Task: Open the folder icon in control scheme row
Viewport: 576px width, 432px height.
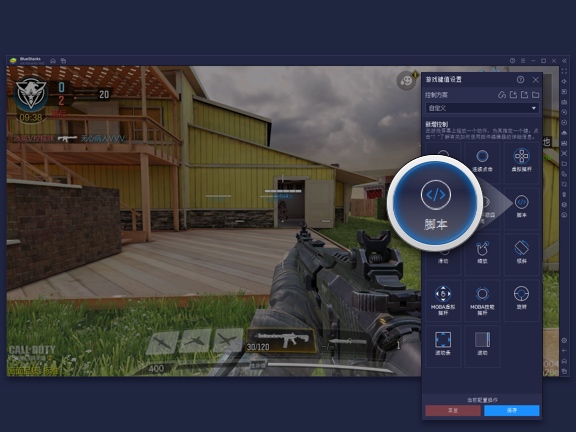Action: [x=536, y=95]
